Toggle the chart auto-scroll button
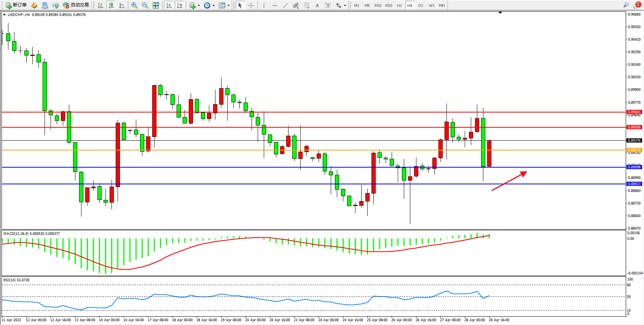The width and height of the screenshot is (644, 325). click(169, 5)
